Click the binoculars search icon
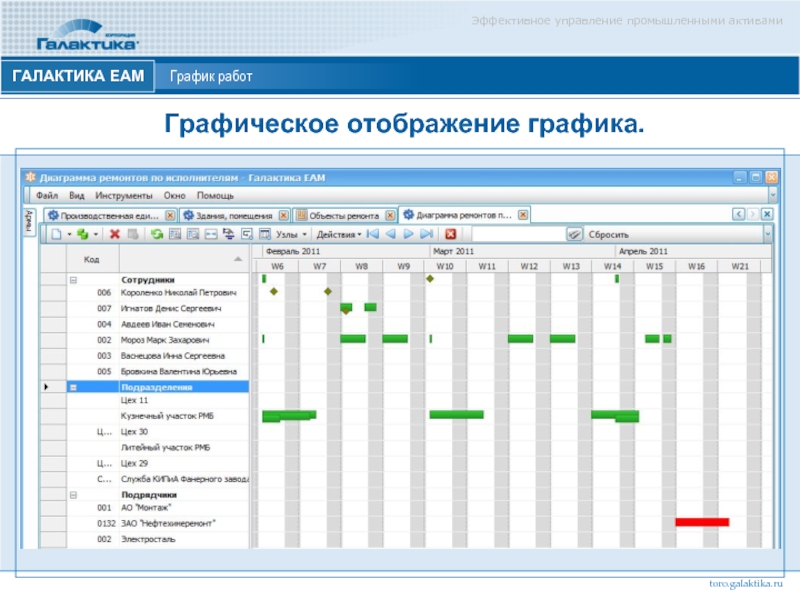 click(574, 234)
